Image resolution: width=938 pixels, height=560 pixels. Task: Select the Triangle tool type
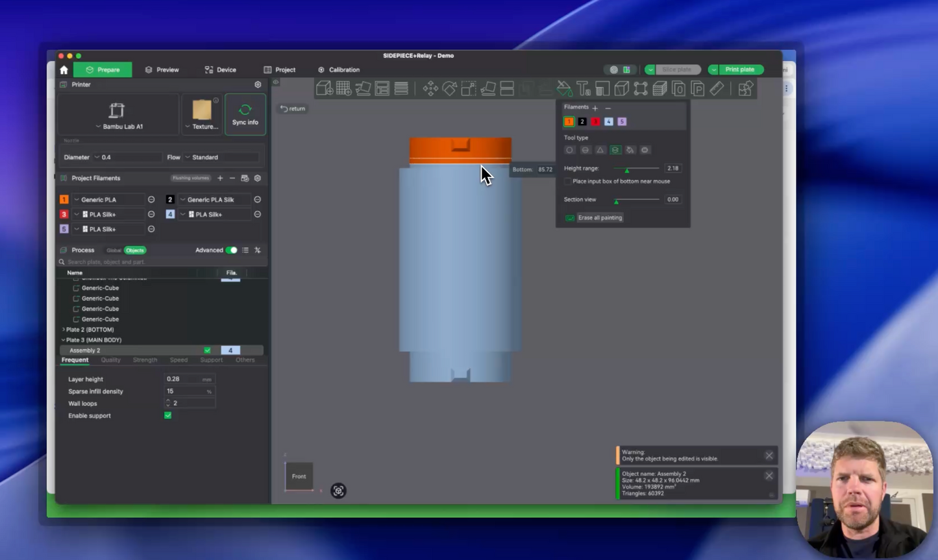tap(600, 150)
